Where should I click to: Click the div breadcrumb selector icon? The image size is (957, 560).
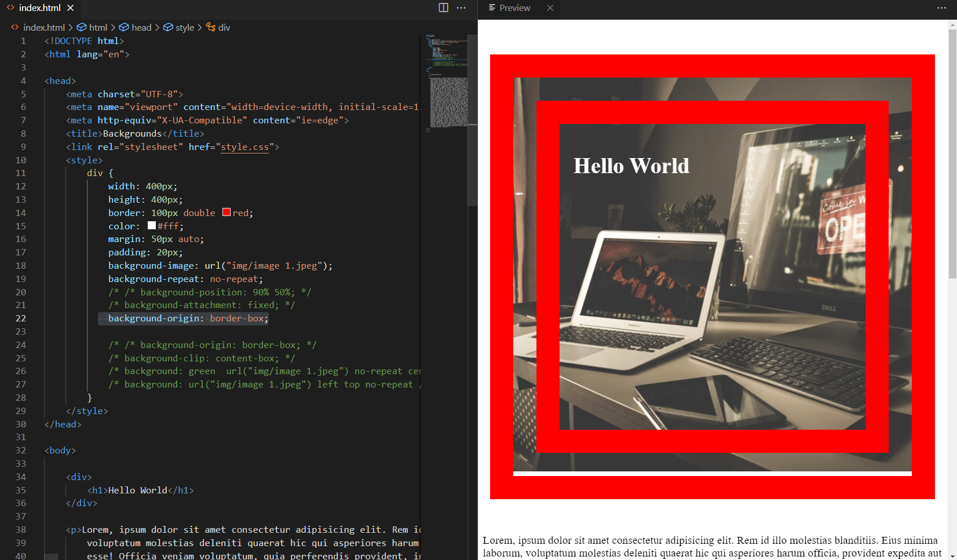point(211,27)
